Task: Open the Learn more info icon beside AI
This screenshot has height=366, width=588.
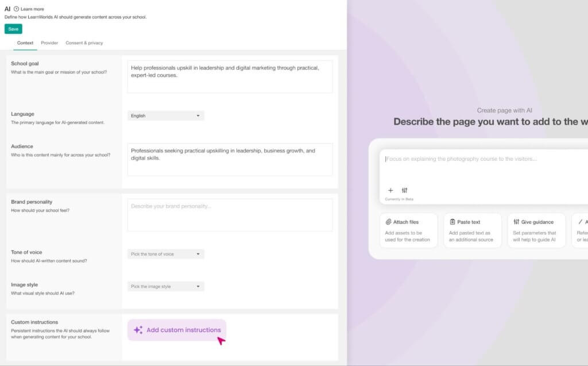Action: click(x=16, y=9)
